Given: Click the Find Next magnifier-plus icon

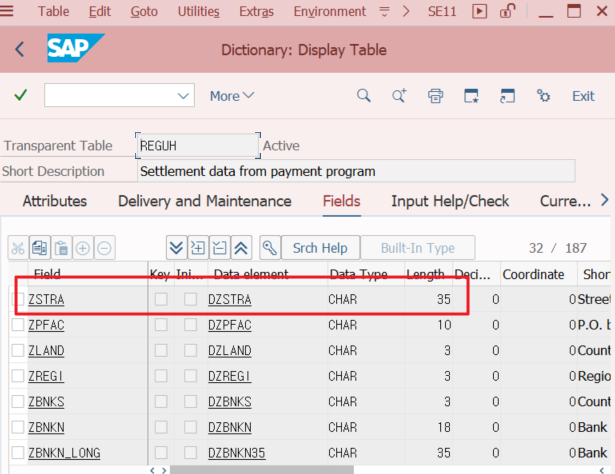Looking at the screenshot, I should click(399, 95).
